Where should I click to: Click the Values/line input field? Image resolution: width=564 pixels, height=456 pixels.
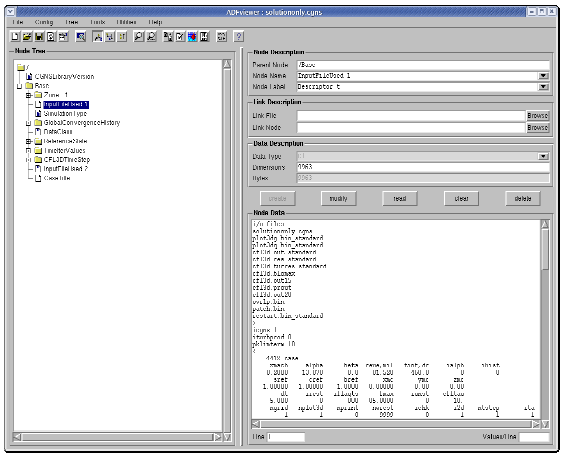tap(534, 437)
